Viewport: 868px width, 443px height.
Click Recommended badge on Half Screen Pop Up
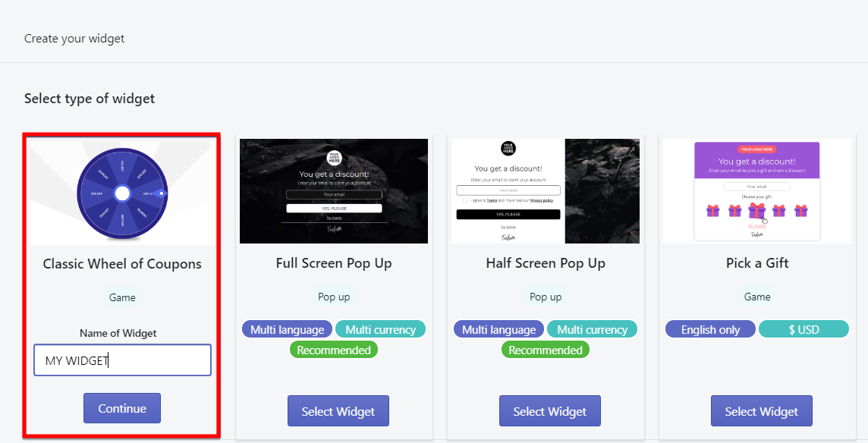pos(546,350)
